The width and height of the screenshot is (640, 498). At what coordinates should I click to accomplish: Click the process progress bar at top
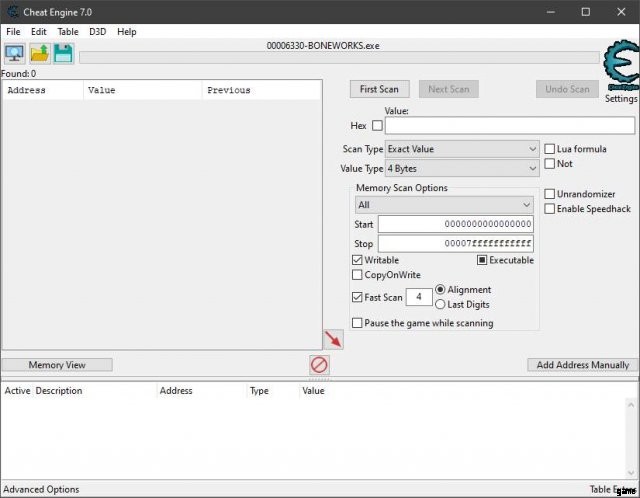click(340, 57)
